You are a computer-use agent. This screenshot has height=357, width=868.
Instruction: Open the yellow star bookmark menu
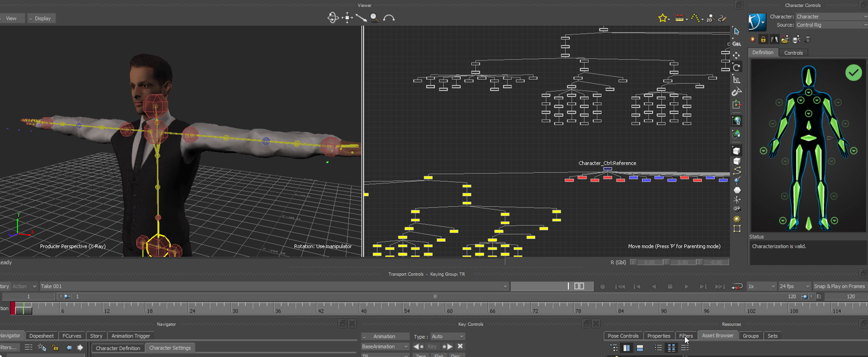coord(663,18)
